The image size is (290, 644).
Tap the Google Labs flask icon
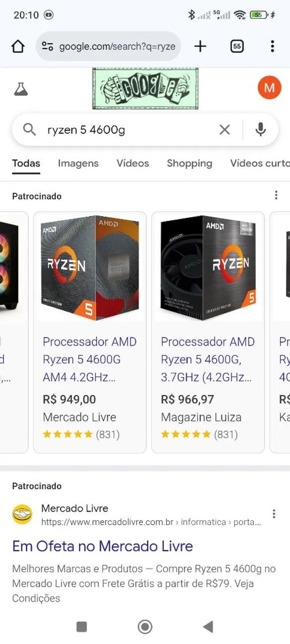(x=21, y=87)
